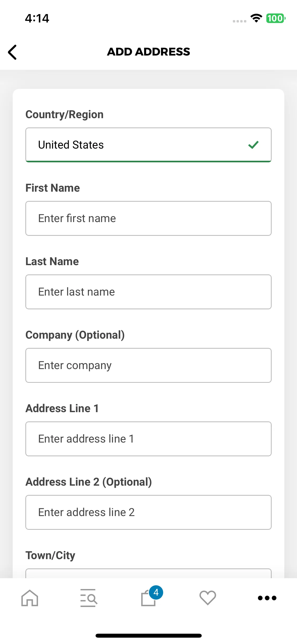This screenshot has width=297, height=644.
Task: Tap the First Name label
Action: click(53, 188)
